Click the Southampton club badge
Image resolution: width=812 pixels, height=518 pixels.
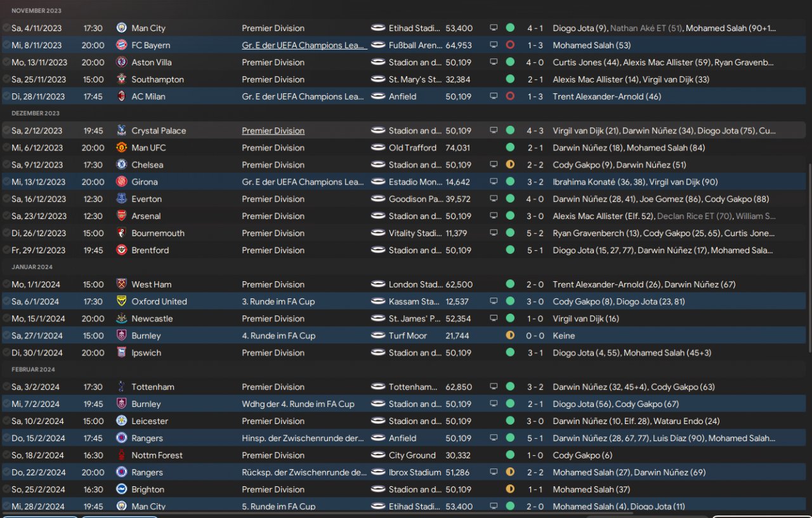(122, 79)
